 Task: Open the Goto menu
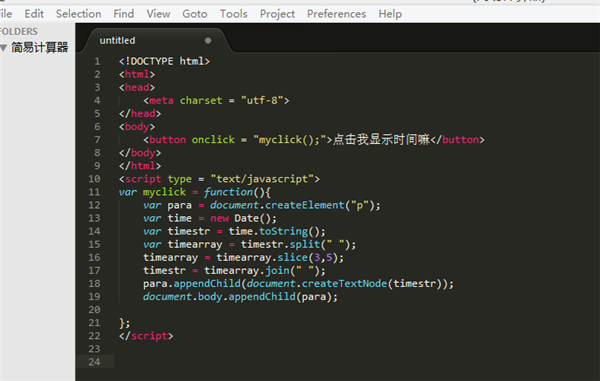(x=195, y=14)
